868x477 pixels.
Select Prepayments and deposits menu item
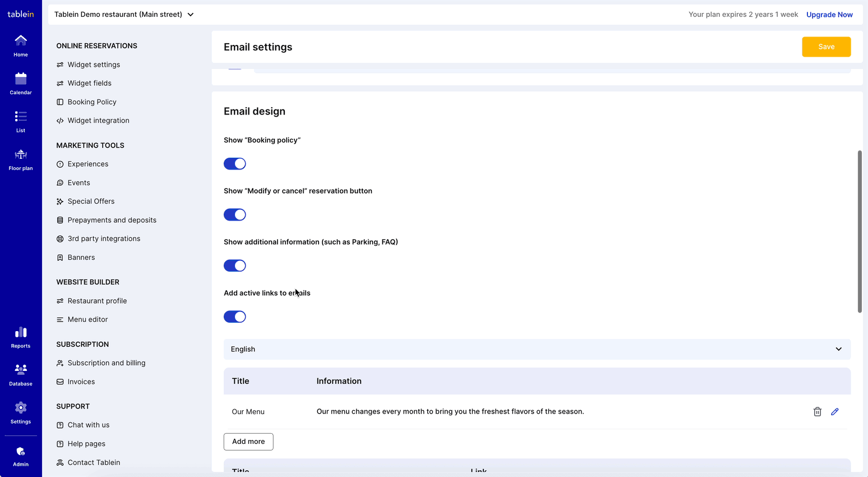point(112,220)
